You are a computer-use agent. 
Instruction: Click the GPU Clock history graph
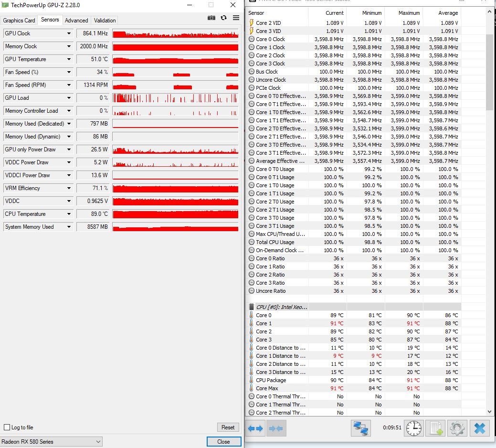click(175, 33)
